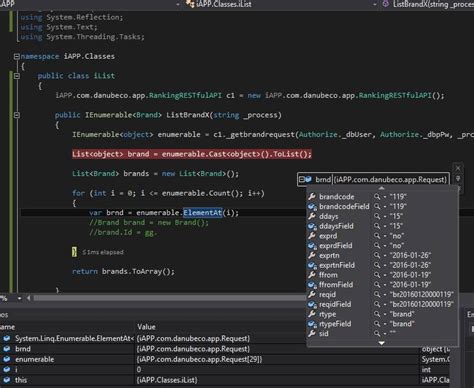Open the magnifier visualizer for rtypeField value
This screenshot has width=474, height=388.
377,324
